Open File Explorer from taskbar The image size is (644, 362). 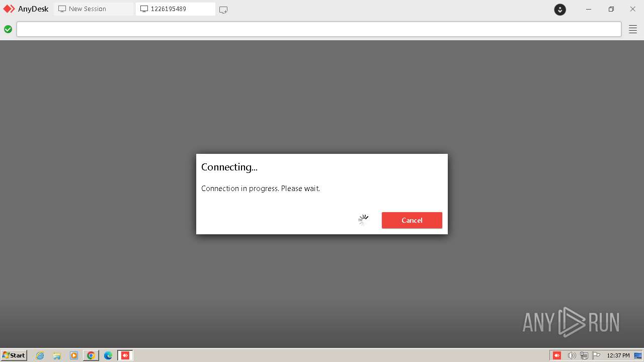pos(57,355)
